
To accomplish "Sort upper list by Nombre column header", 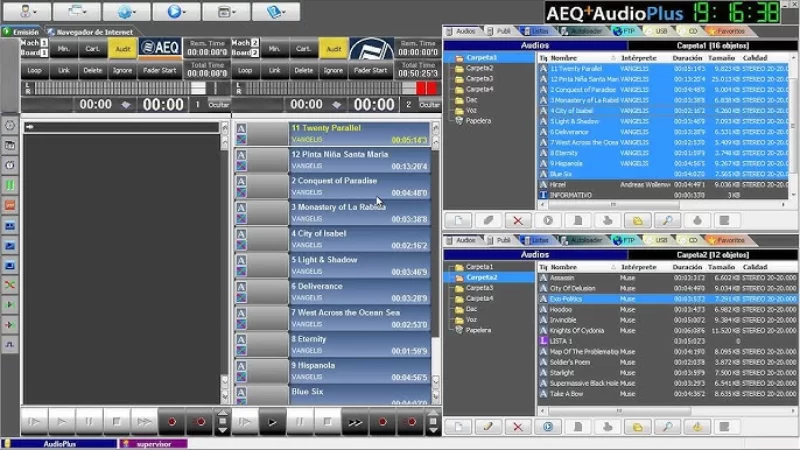I will click(x=565, y=58).
